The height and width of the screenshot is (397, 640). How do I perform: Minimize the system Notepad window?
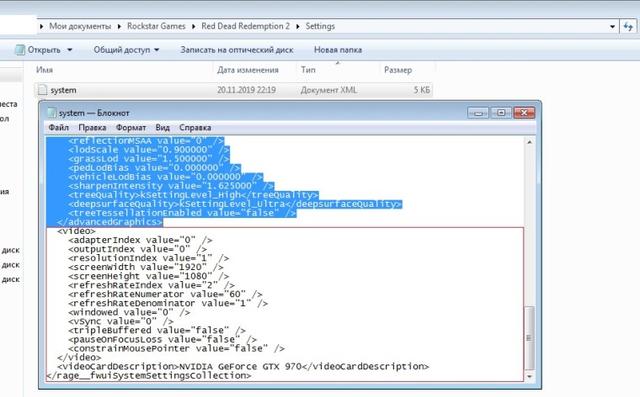[x=478, y=113]
